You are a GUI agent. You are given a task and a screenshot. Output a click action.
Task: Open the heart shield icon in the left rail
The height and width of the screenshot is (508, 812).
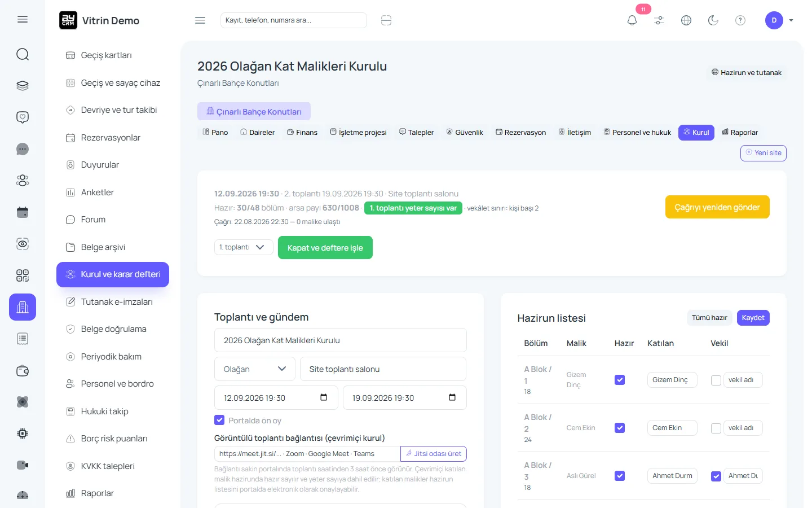[23, 117]
